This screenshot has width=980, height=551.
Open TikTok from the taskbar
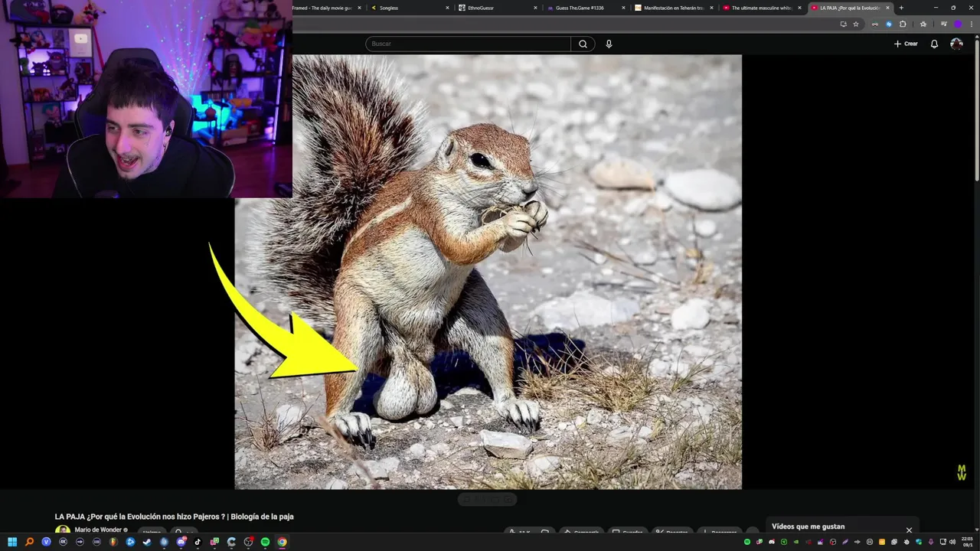click(x=198, y=542)
